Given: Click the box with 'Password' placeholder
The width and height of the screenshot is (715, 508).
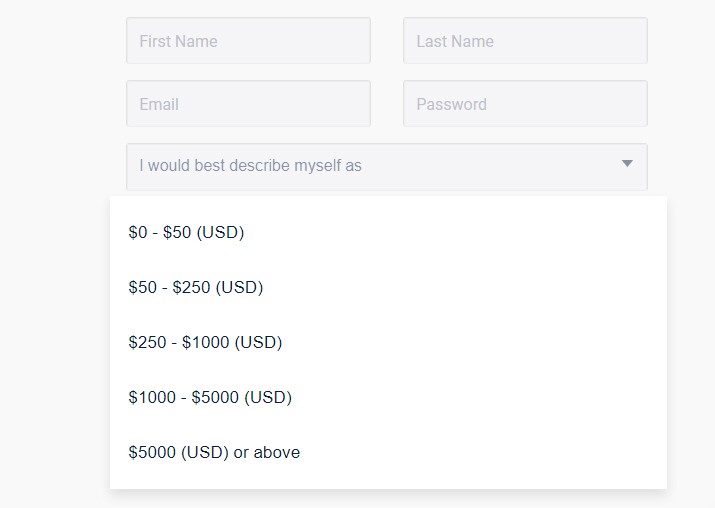Looking at the screenshot, I should pos(525,104).
